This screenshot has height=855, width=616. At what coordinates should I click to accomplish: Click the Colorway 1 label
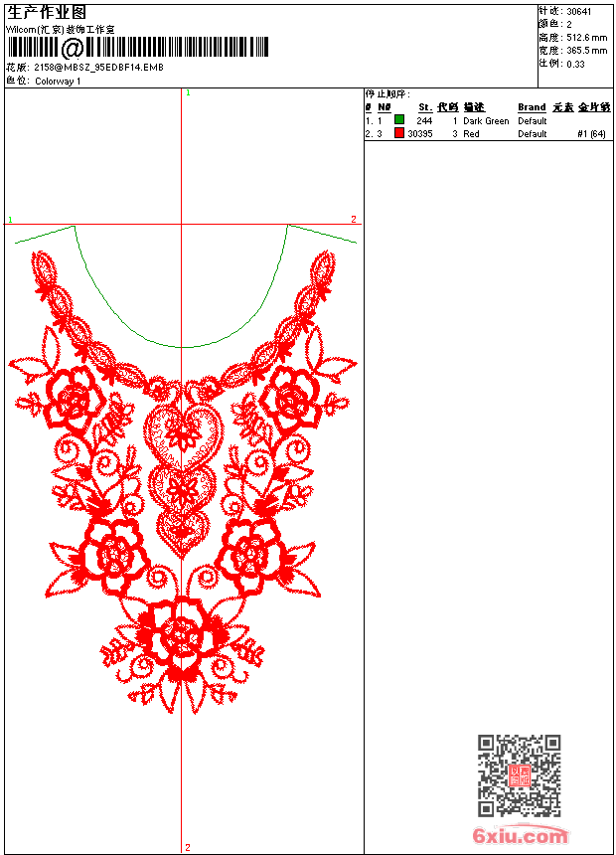point(58,81)
